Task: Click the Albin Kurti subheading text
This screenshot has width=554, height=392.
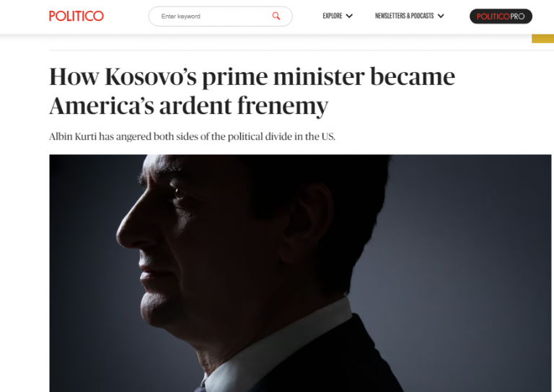Action: click(x=192, y=136)
